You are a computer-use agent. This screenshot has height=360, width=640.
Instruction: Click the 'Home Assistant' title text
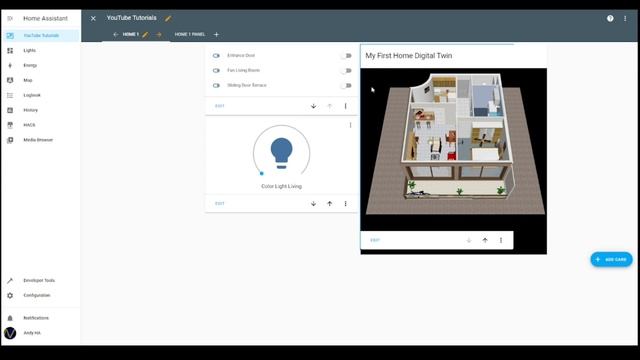45,18
